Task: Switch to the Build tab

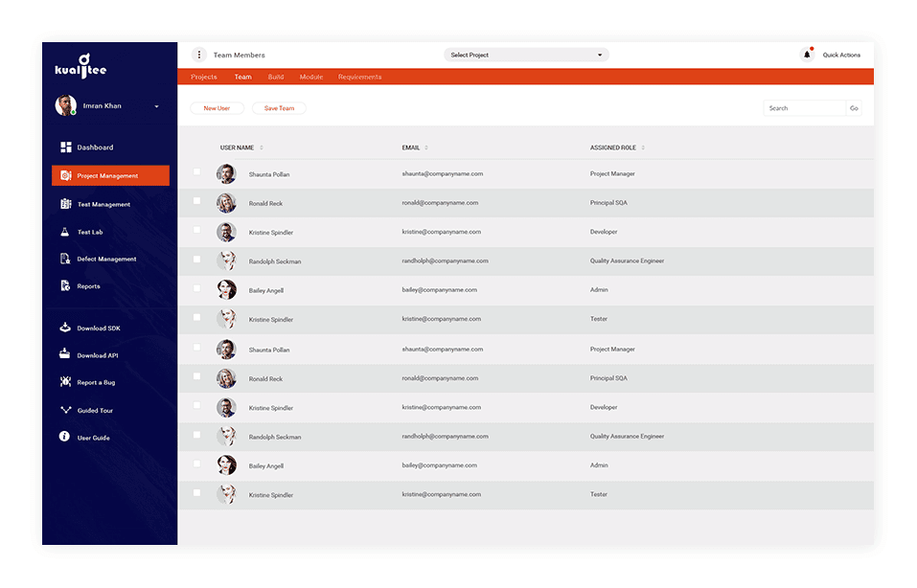Action: coord(275,78)
